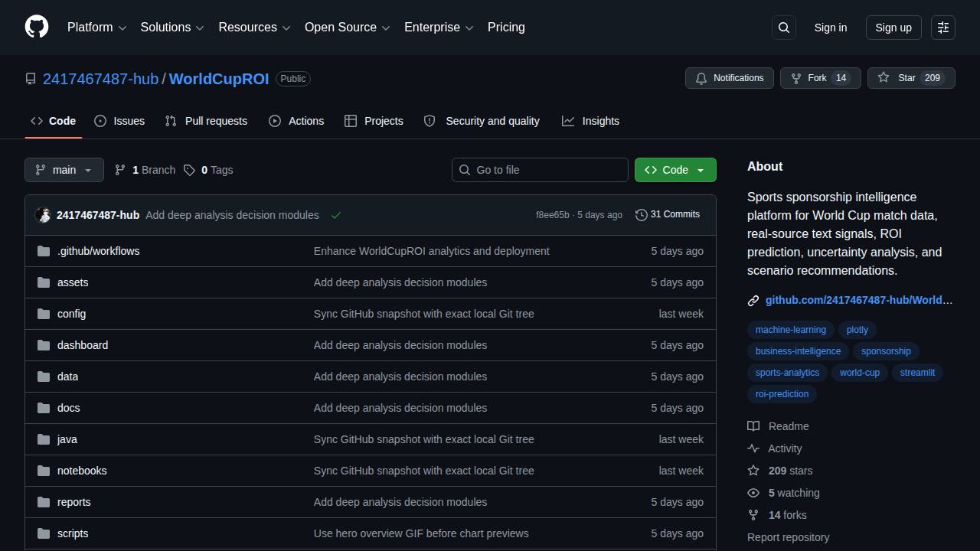Open the github.com/2417467487-hub/World… website link

pos(859,301)
